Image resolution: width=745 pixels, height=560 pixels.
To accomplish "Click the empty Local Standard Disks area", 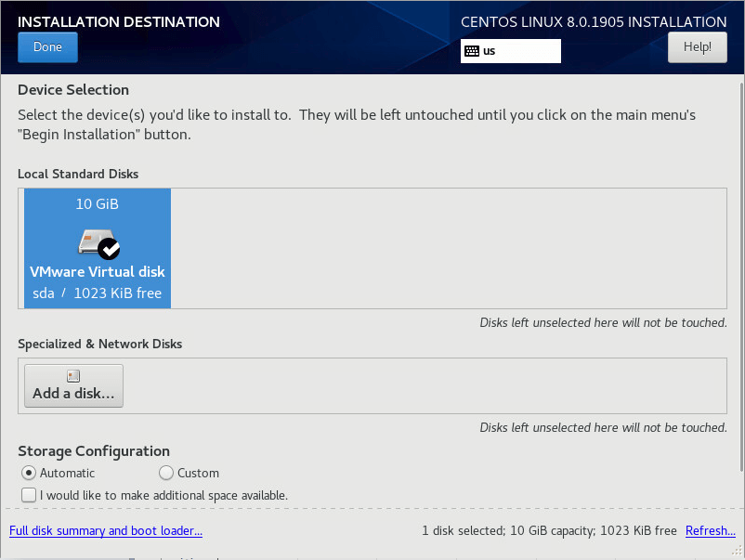I will 446,248.
